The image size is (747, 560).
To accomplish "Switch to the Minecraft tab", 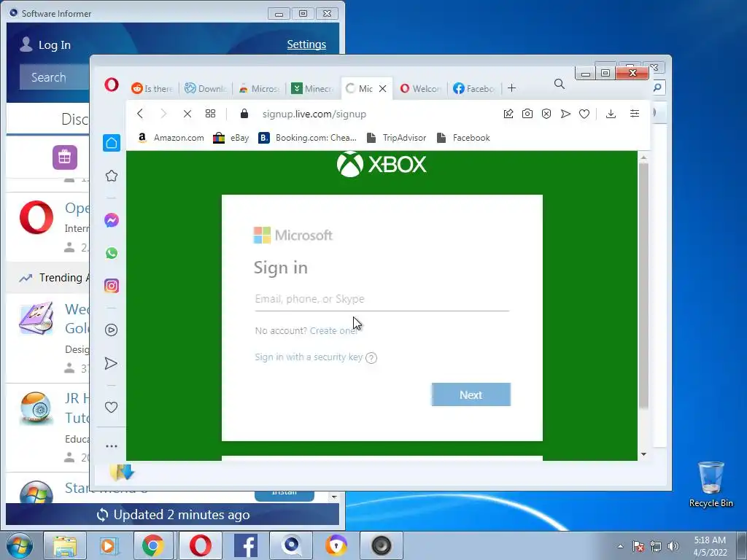I will point(312,88).
